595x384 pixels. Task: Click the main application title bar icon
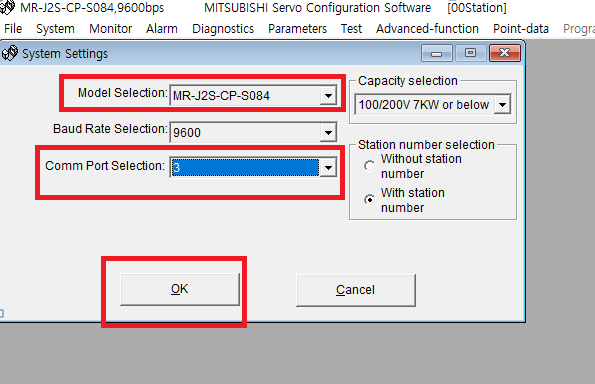(x=7, y=7)
